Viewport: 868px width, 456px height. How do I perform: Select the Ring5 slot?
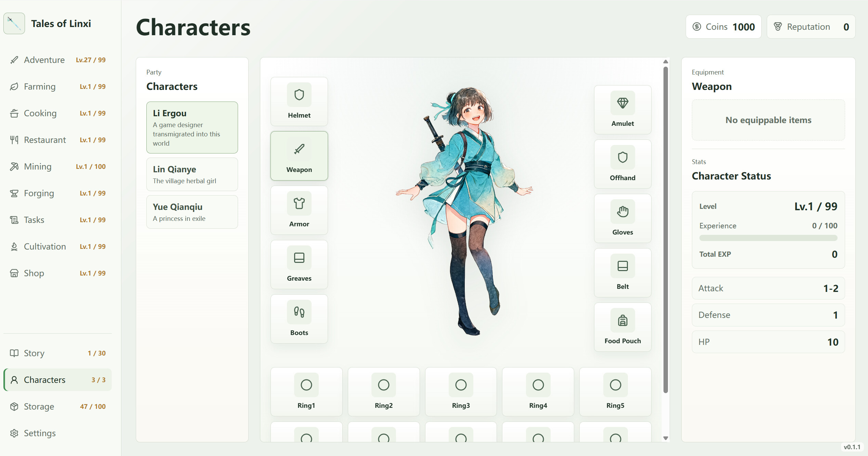[x=615, y=392]
